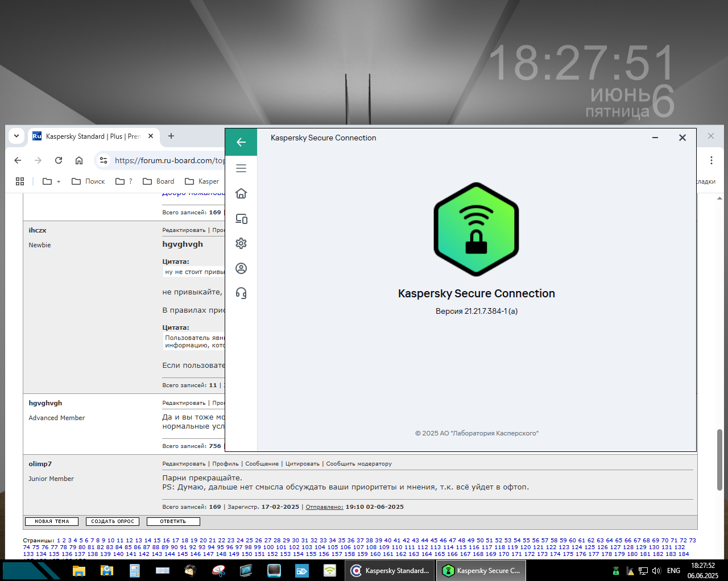View site information icon in address bar

pos(104,160)
